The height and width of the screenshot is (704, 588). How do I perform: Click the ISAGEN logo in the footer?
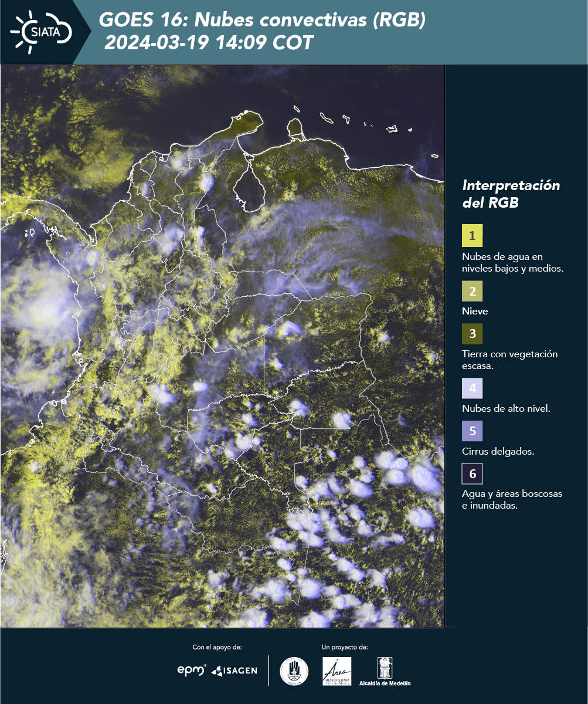234,670
